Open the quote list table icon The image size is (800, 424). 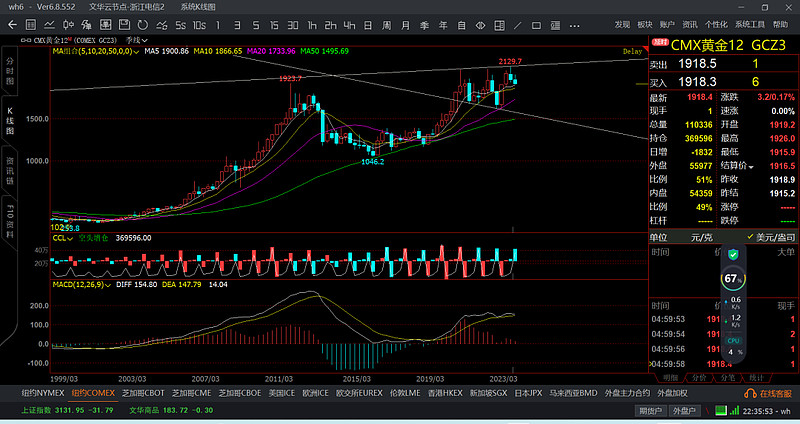(31, 24)
